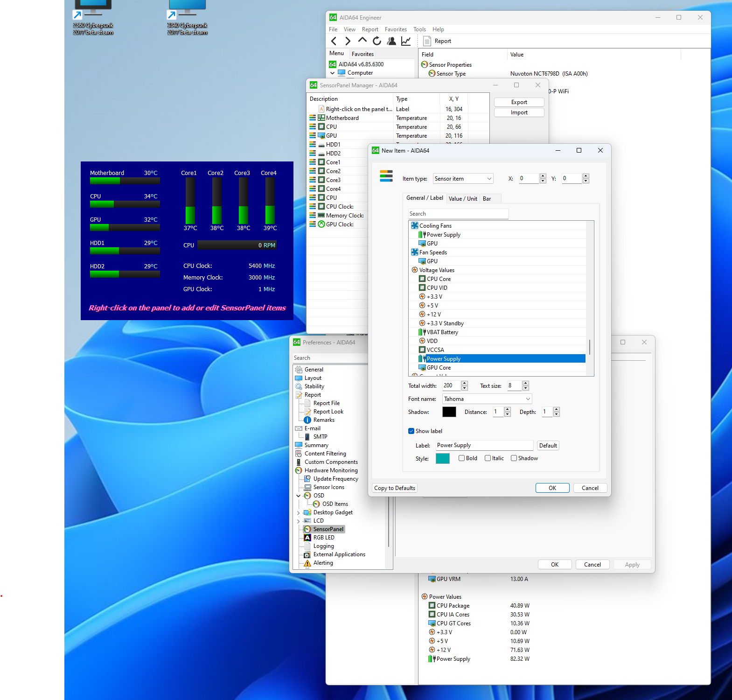Image resolution: width=732 pixels, height=700 pixels.
Task: Increase the X position value
Action: (x=543, y=176)
